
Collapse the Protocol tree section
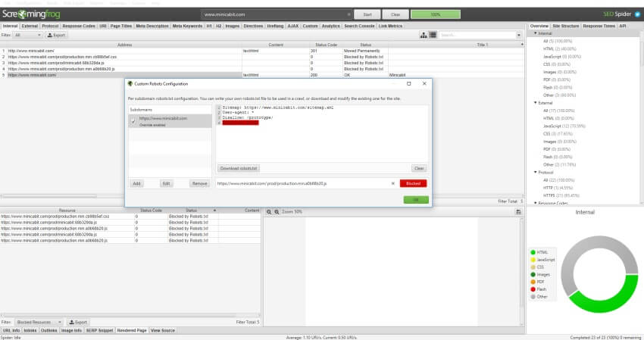536,172
